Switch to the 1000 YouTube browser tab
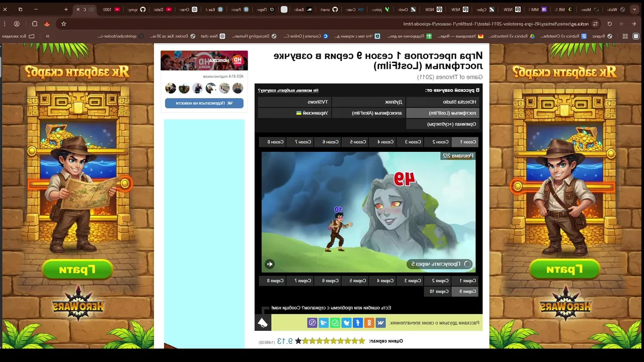Viewport: 644px width, 362px height. point(111,9)
